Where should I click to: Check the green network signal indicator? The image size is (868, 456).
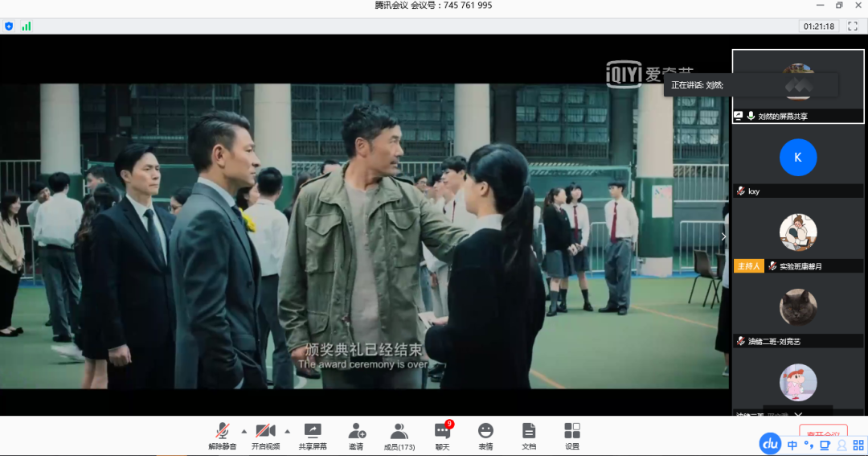click(27, 26)
